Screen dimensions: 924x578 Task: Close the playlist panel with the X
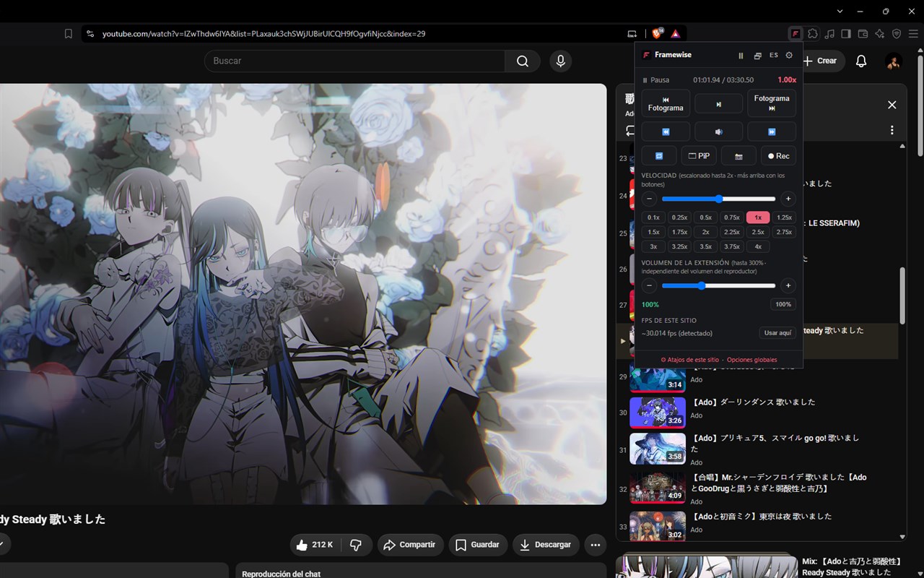[892, 105]
